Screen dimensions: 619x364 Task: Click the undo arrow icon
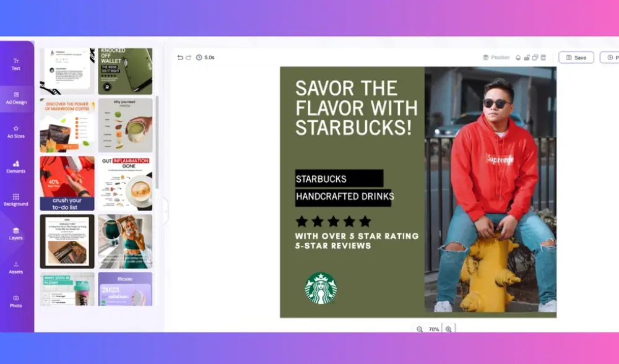180,58
